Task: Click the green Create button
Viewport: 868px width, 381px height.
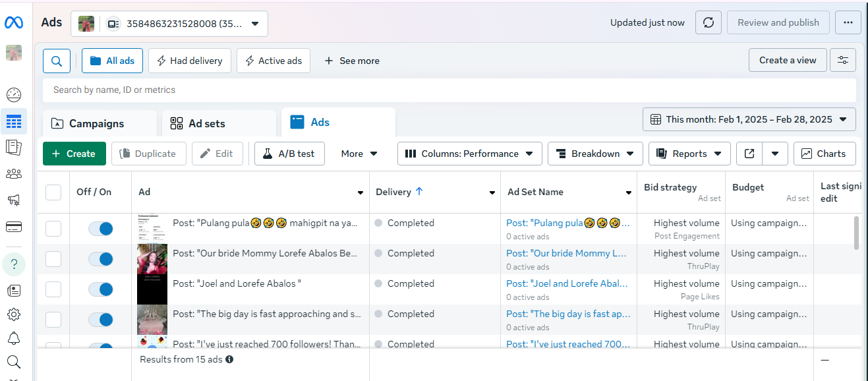Action: coord(74,154)
